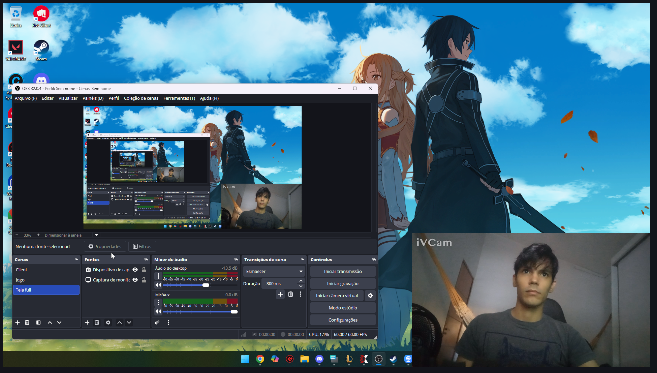Image resolution: width=657 pixels, height=373 pixels.
Task: Remove selected scene with Cenas trash icon
Action: tap(27, 322)
